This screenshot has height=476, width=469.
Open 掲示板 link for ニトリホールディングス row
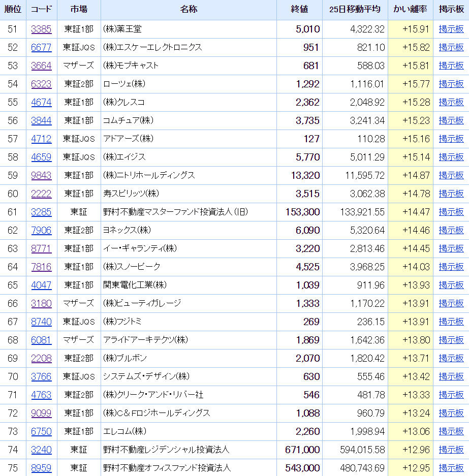[451, 175]
